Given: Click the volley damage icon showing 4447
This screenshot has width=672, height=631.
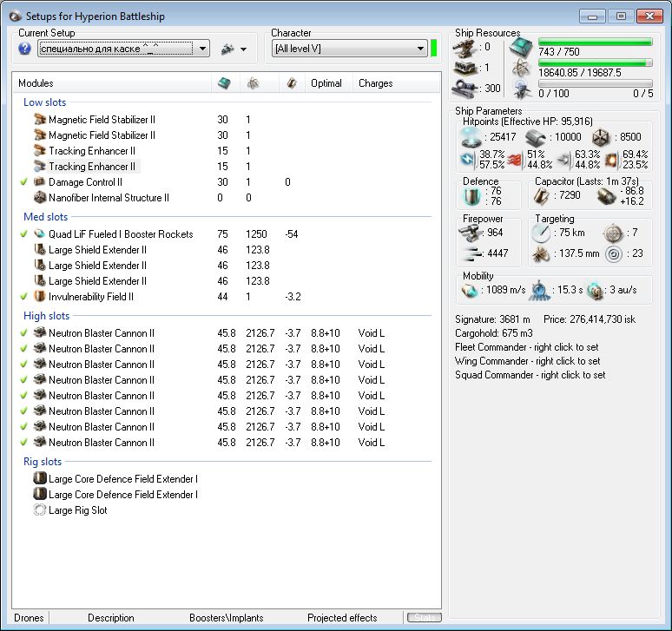Looking at the screenshot, I should (x=472, y=253).
